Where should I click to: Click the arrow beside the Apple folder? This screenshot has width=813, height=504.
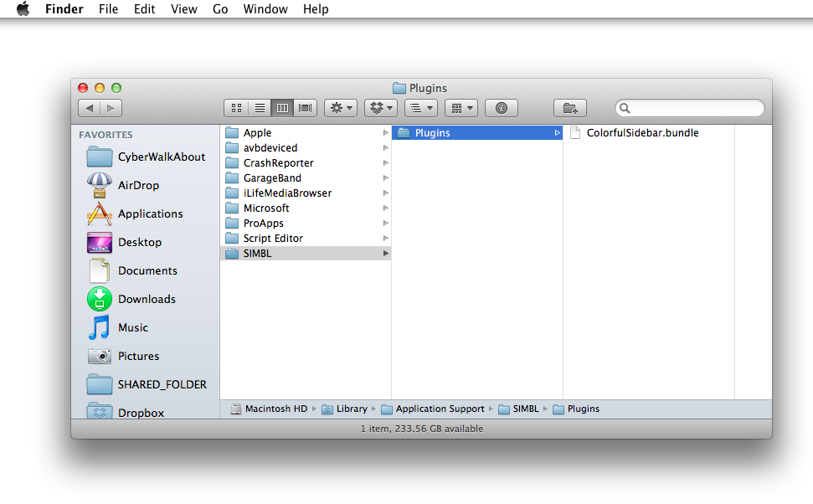[x=385, y=133]
